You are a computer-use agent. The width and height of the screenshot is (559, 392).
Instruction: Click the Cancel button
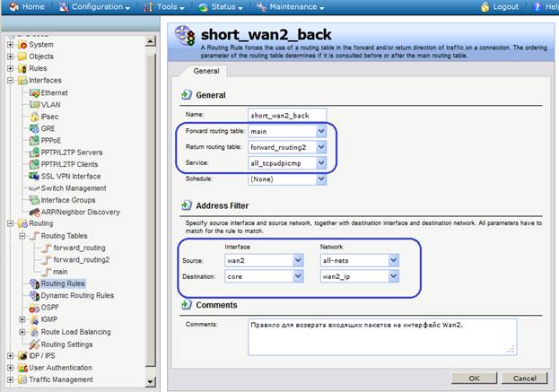point(524,379)
